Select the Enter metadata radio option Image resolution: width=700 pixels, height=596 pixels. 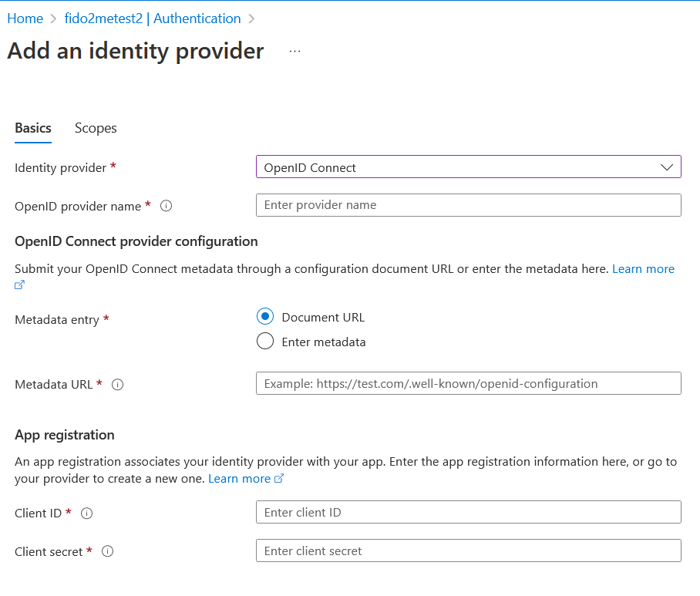click(265, 342)
